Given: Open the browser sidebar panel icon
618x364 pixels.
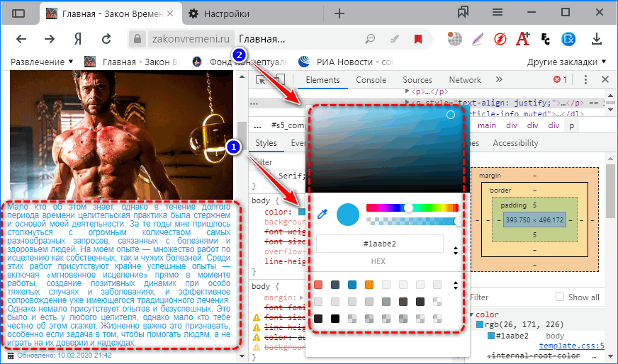Looking at the screenshot, I should (x=18, y=13).
